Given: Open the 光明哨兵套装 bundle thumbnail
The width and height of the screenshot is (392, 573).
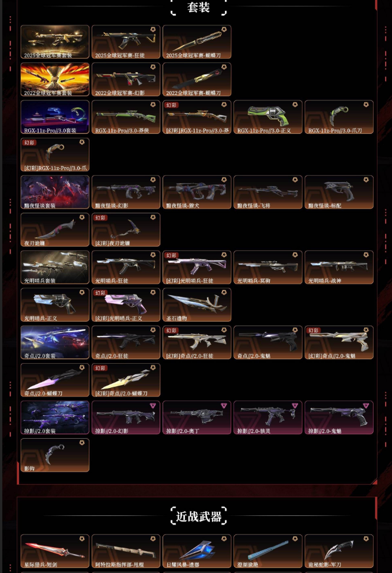Looking at the screenshot, I should [x=55, y=267].
